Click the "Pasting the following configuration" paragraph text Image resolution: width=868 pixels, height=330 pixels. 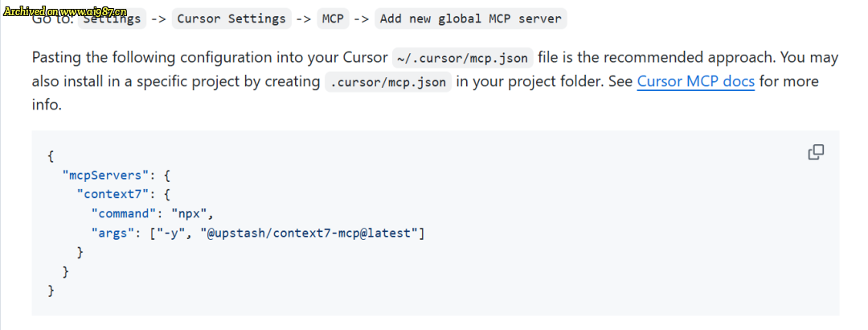coord(435,81)
